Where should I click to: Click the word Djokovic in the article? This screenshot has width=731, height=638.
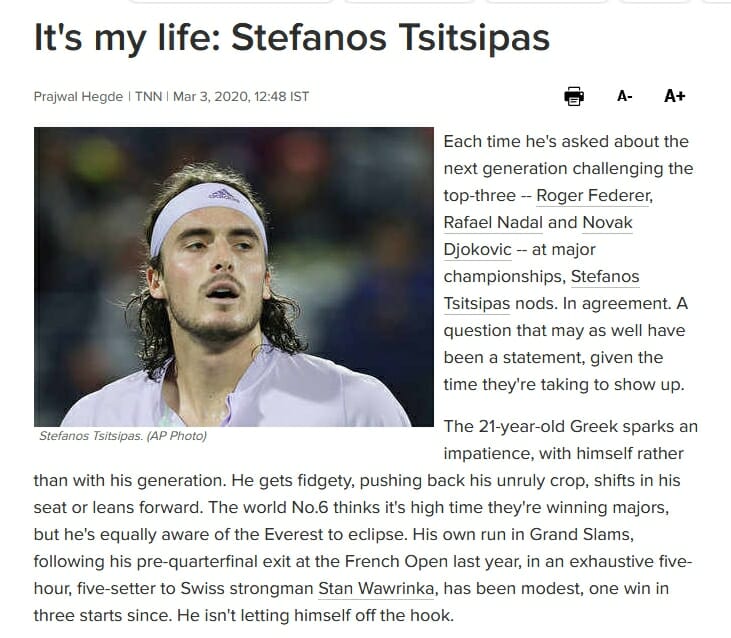point(477,250)
